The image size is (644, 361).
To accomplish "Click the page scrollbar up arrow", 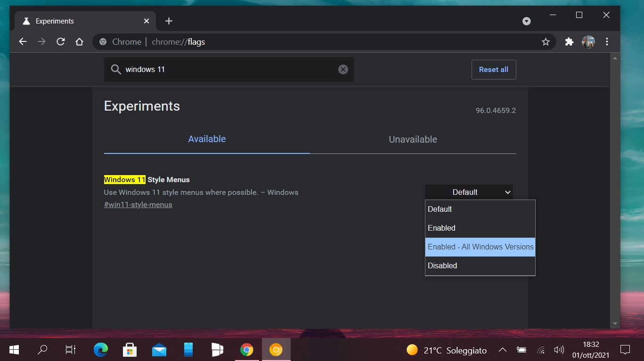I will (x=614, y=58).
